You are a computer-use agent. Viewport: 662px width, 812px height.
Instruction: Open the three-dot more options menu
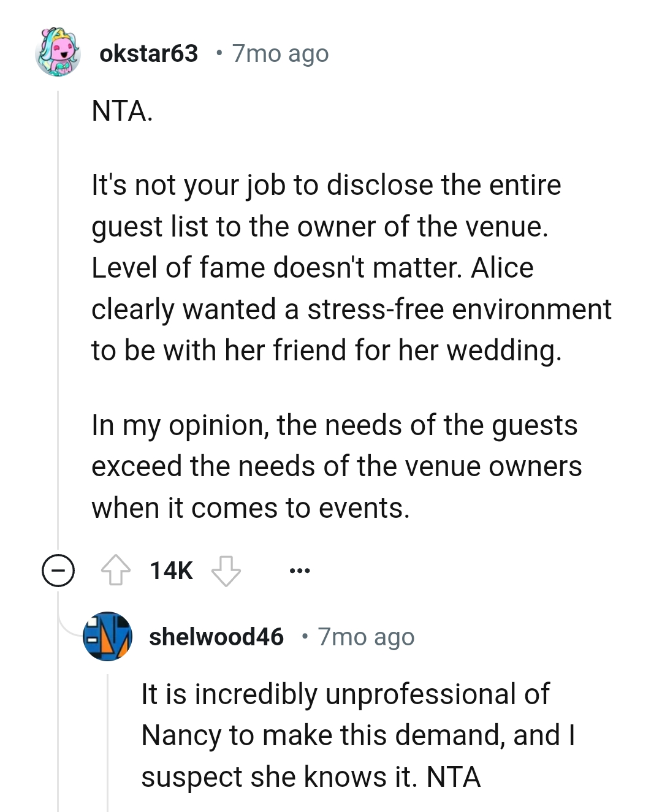[300, 571]
